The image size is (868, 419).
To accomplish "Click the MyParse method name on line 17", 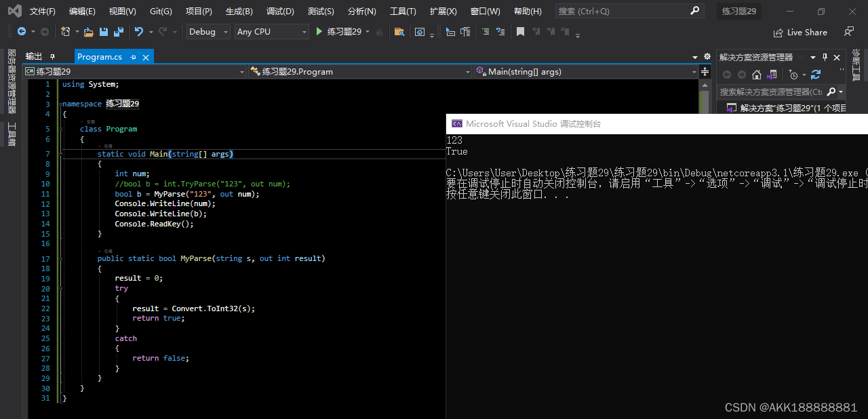I will [x=196, y=258].
